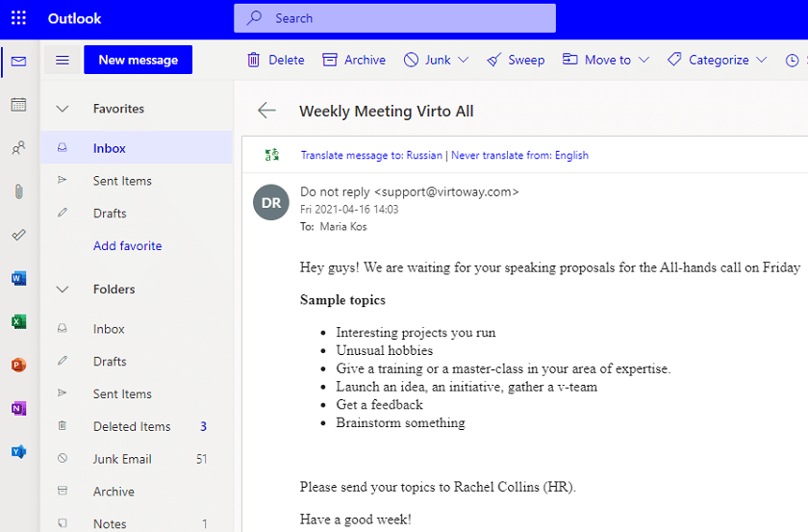Collapse the Folders section chevron
The image size is (808, 532).
[x=63, y=290]
